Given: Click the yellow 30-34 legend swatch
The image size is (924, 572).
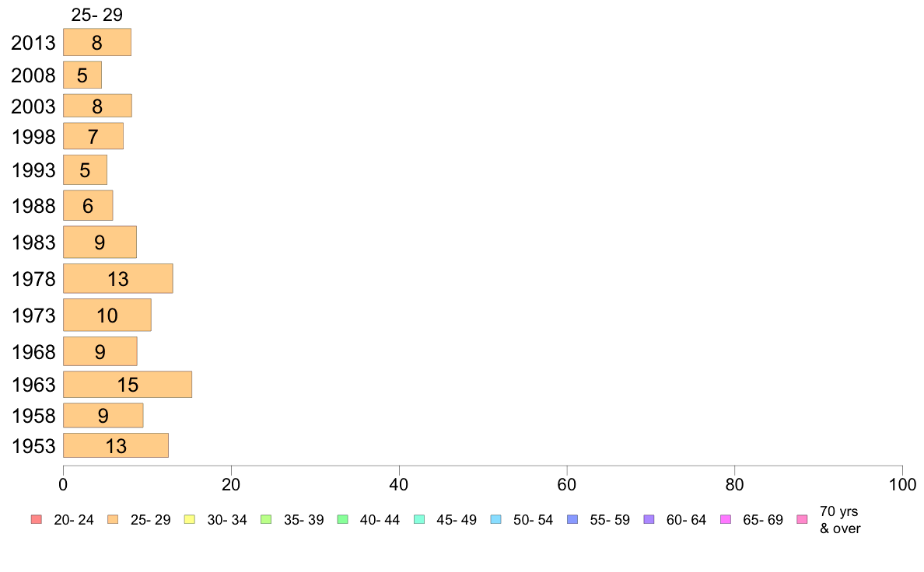Looking at the screenshot, I should pos(190,520).
